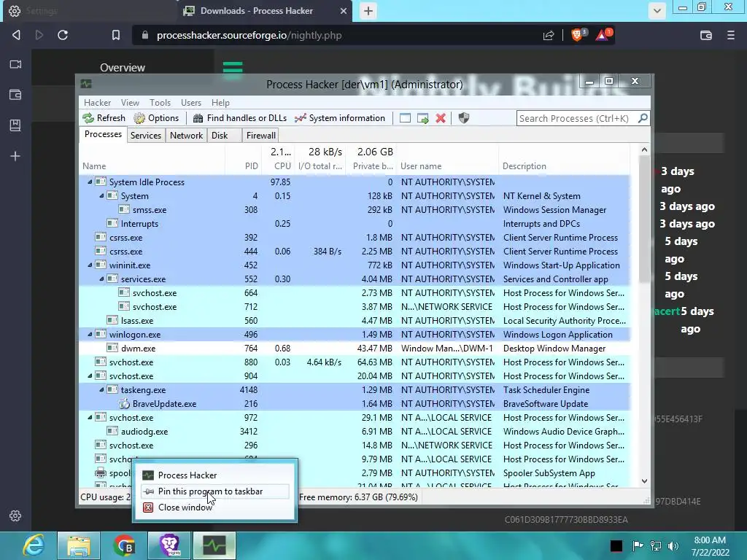Screen dimensions: 747x560
Task: Switch to the Firewall tab
Action: (x=260, y=135)
